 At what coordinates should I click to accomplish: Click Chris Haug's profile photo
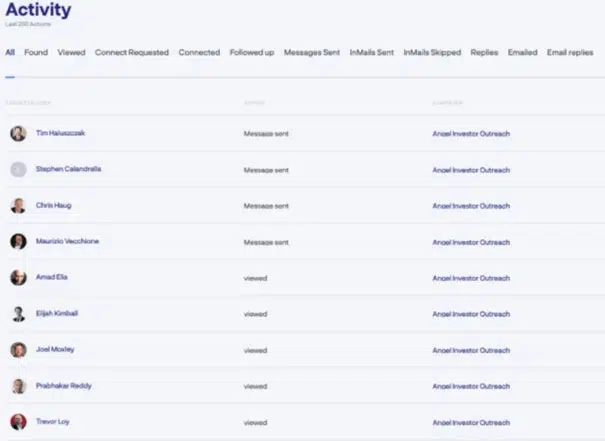click(x=18, y=205)
